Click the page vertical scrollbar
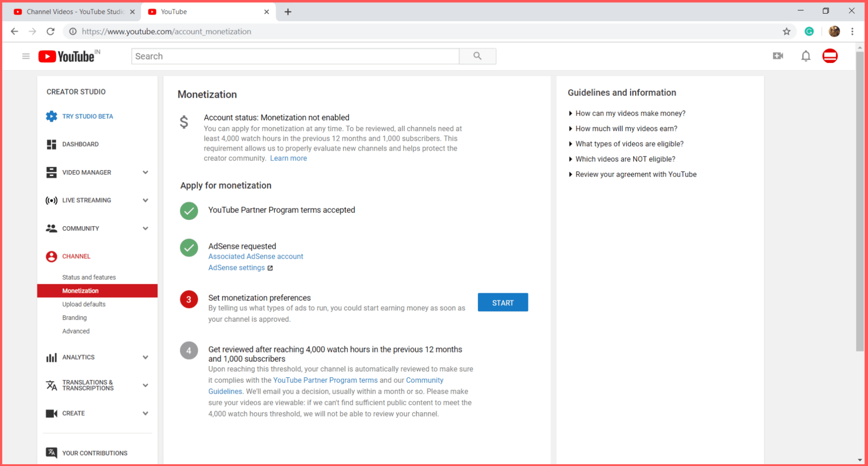The width and height of the screenshot is (868, 466). coord(859,200)
